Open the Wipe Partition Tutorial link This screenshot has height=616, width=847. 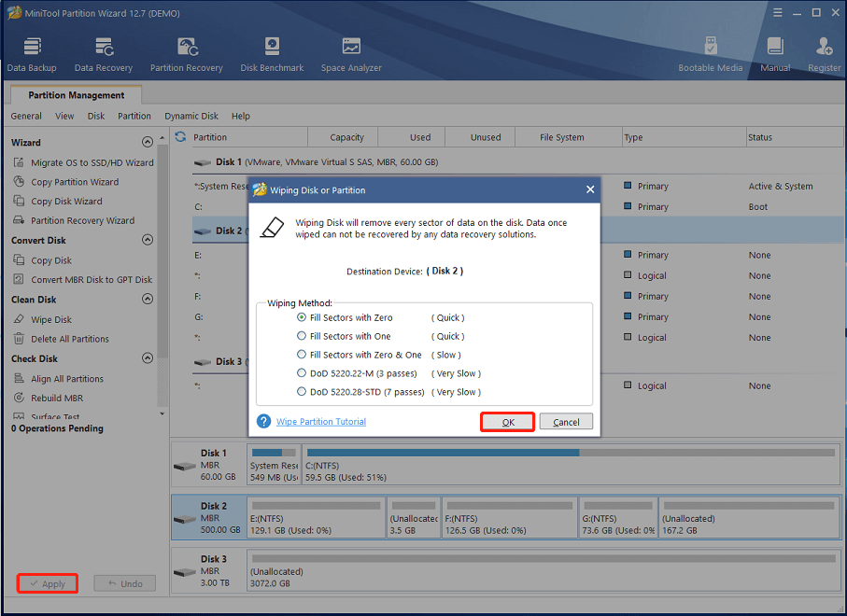(x=321, y=422)
